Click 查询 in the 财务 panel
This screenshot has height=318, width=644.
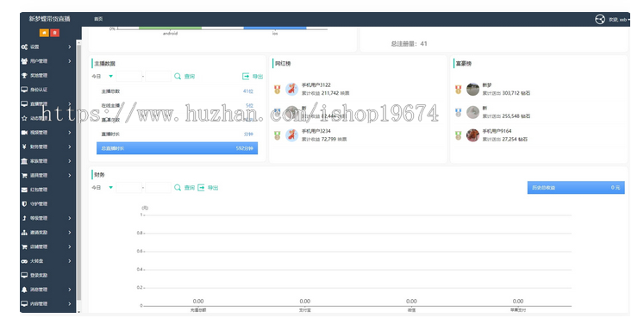tap(190, 188)
